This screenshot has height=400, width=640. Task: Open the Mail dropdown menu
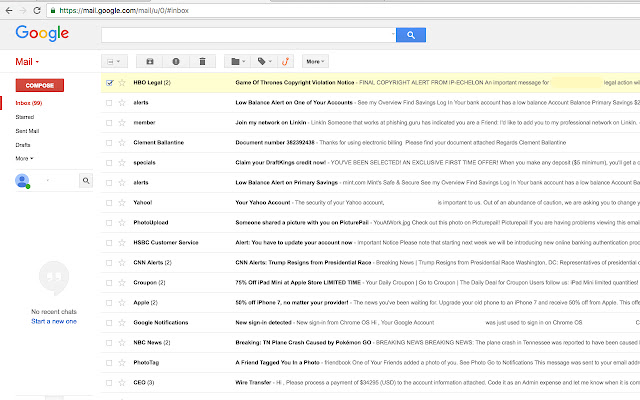point(27,62)
